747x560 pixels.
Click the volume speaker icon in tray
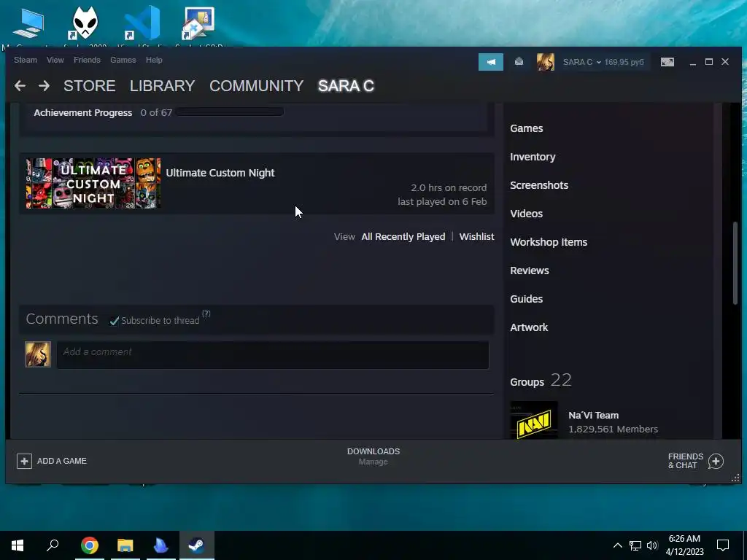(651, 545)
